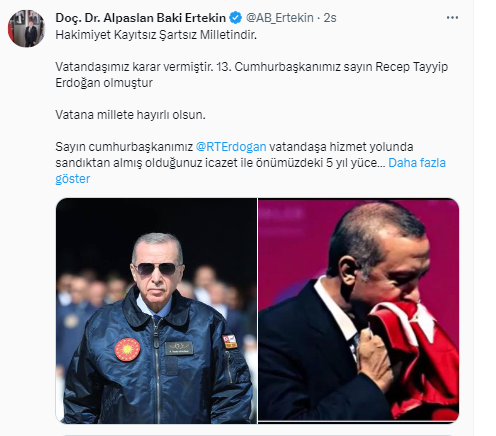The width and height of the screenshot is (496, 436).
Task: Open the three-dot more options menu
Action: [452, 18]
